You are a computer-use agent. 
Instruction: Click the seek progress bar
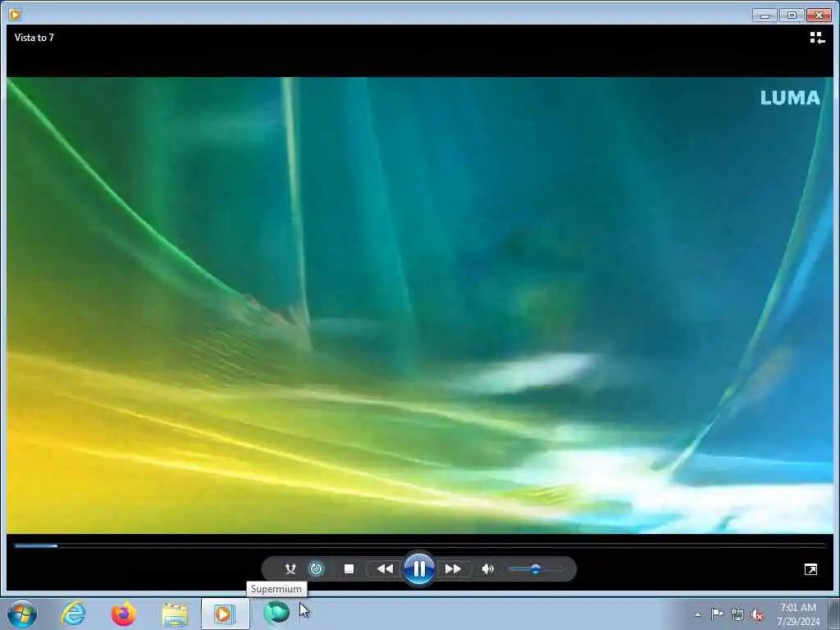420,546
